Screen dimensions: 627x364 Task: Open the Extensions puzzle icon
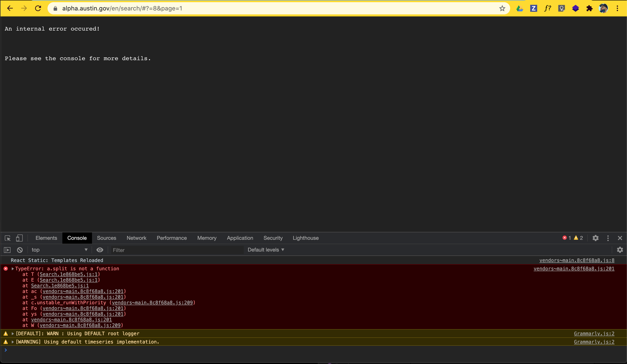click(589, 9)
